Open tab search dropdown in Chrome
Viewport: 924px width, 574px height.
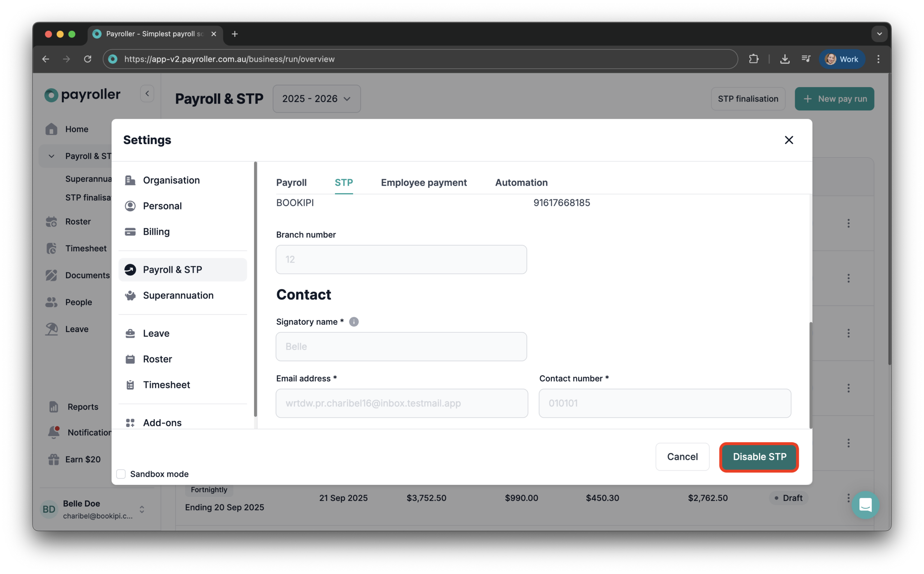(x=880, y=34)
